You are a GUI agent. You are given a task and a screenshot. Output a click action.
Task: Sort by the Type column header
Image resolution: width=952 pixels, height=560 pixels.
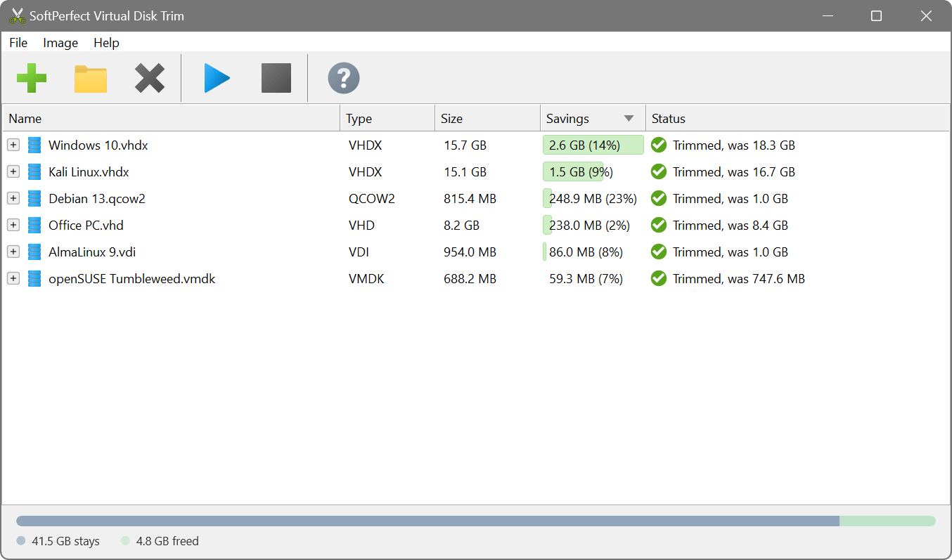point(387,119)
